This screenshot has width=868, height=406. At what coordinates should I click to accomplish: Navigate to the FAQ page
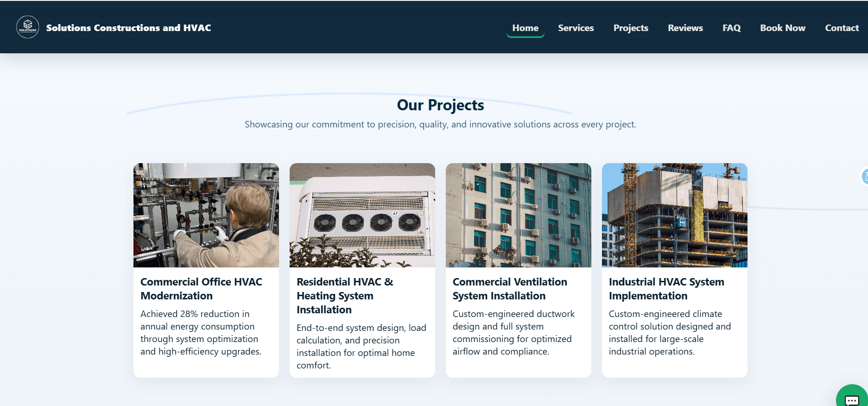pyautogui.click(x=731, y=28)
